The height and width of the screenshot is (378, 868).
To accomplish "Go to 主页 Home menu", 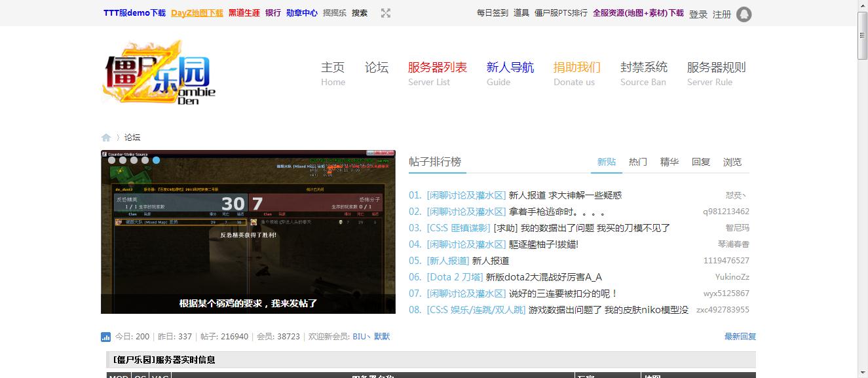I will pyautogui.click(x=333, y=73).
